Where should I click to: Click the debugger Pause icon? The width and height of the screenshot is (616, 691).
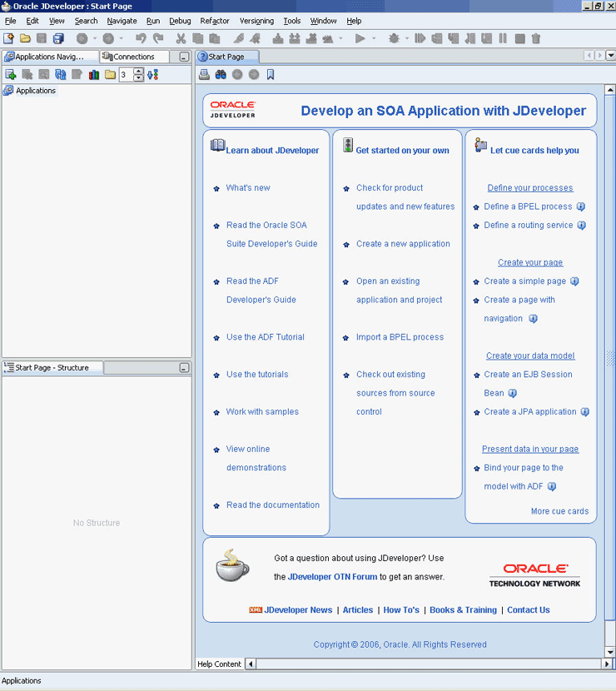pyautogui.click(x=503, y=38)
